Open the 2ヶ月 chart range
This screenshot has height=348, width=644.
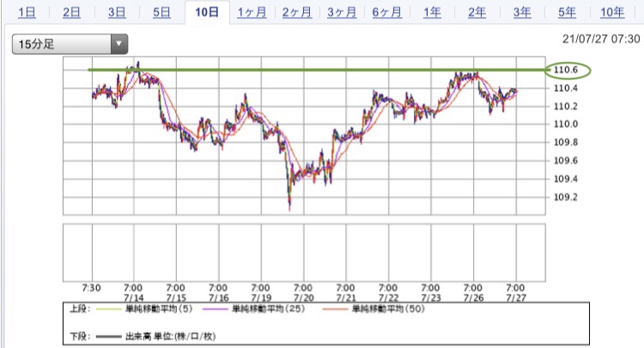point(297,12)
